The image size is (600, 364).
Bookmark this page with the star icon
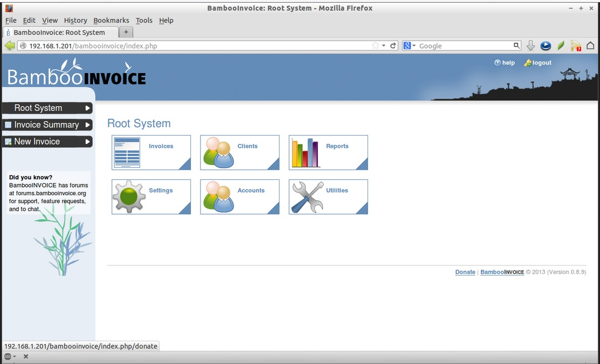pyautogui.click(x=375, y=46)
